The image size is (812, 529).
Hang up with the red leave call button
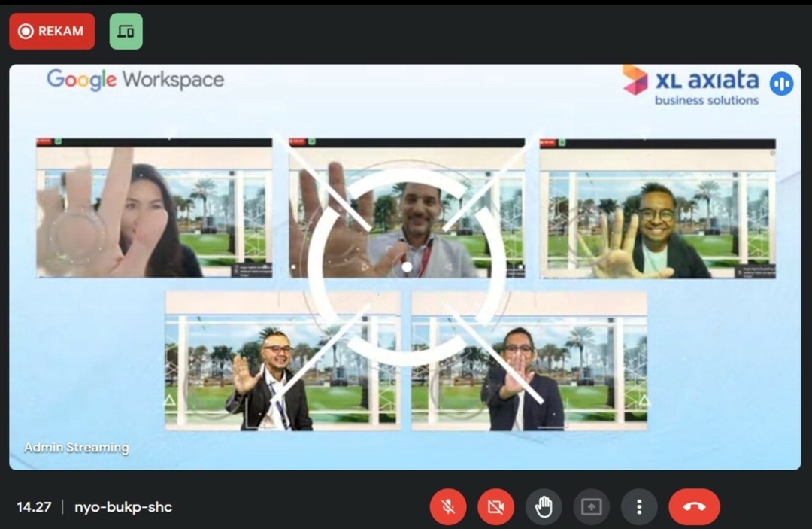point(694,507)
